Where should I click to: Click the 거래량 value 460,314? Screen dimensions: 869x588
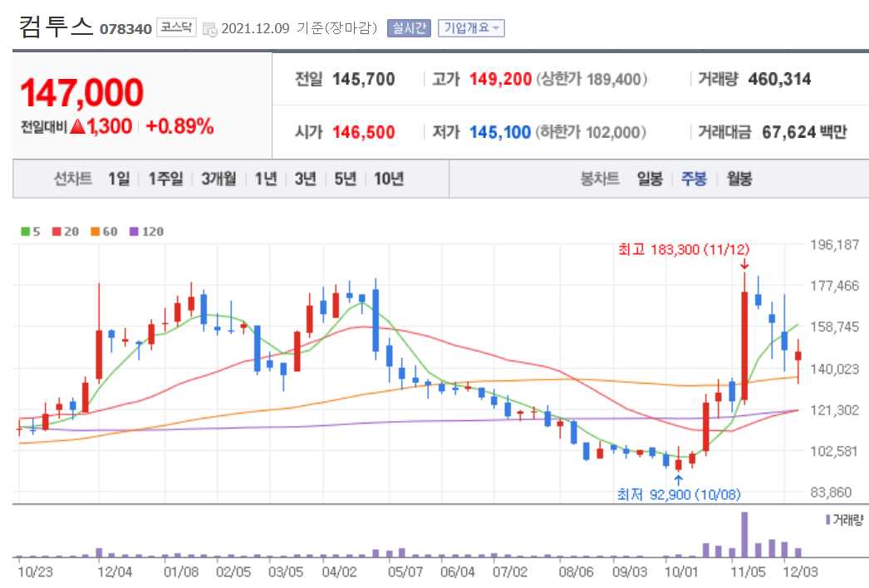coord(779,79)
